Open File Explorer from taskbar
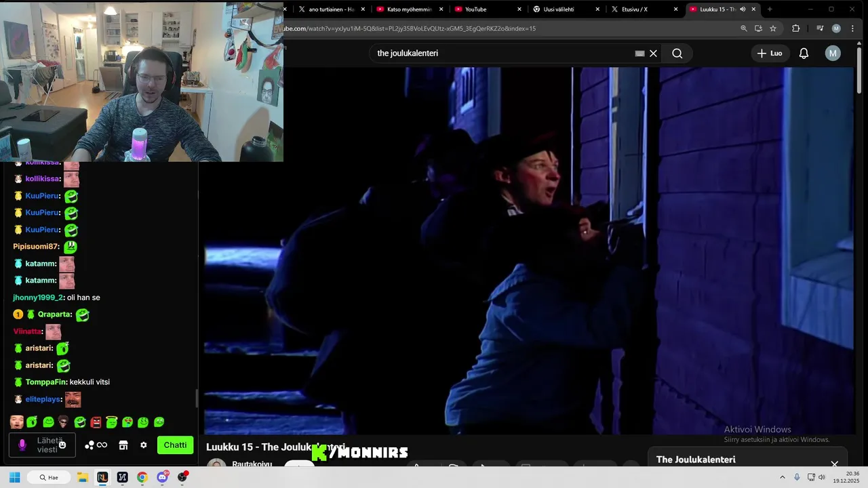 (82, 477)
